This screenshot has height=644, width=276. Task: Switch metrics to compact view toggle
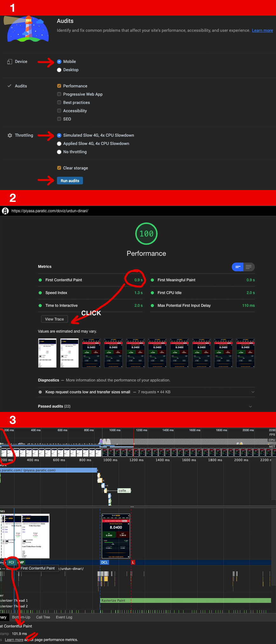(x=238, y=267)
